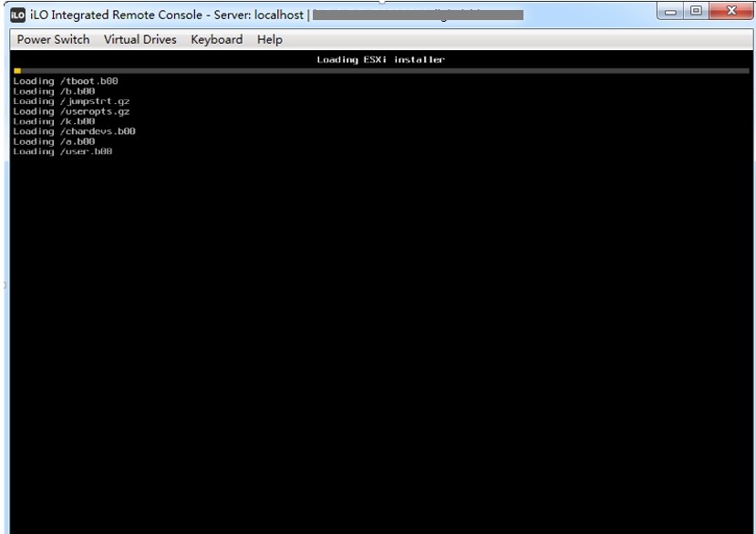756x534 pixels.
Task: Open the Keyboard menu
Action: point(216,39)
